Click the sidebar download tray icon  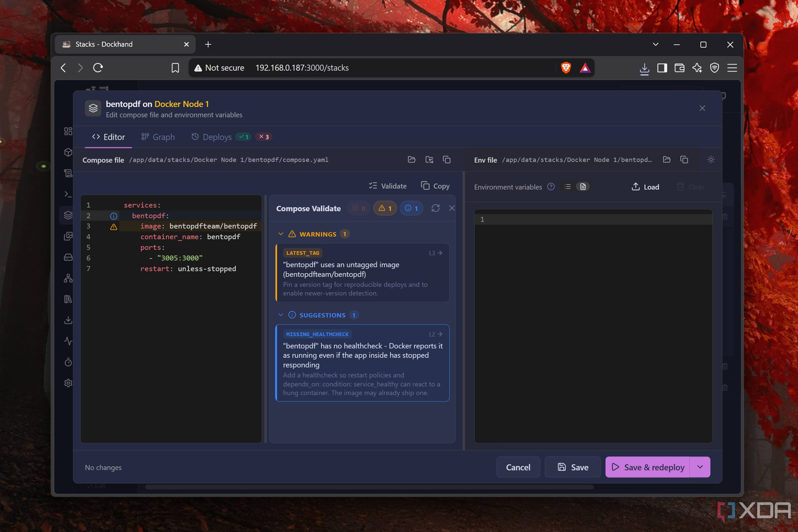pyautogui.click(x=68, y=320)
